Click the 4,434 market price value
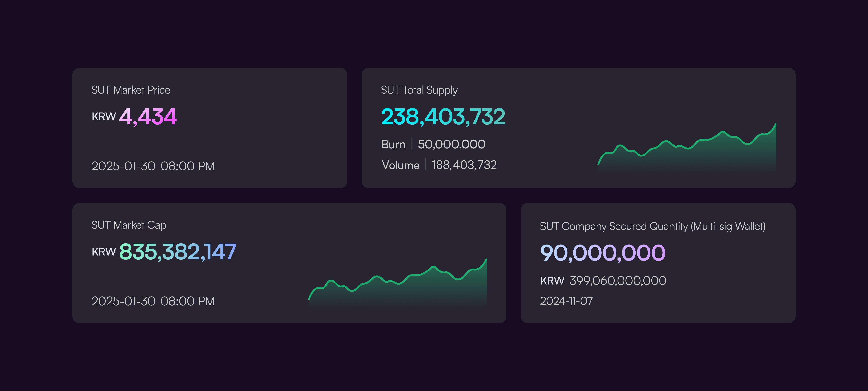 click(148, 117)
